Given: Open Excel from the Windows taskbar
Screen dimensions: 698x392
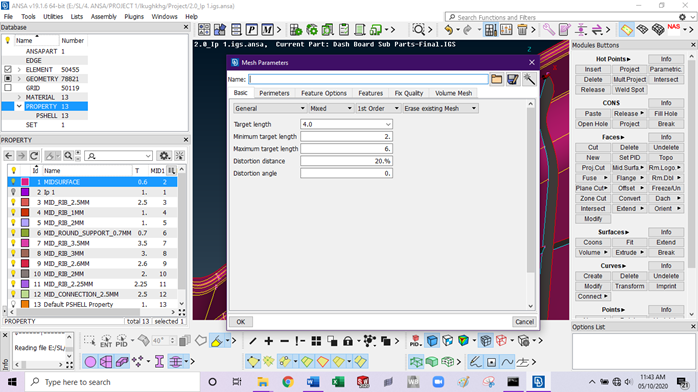Looking at the screenshot, I should click(338, 382).
